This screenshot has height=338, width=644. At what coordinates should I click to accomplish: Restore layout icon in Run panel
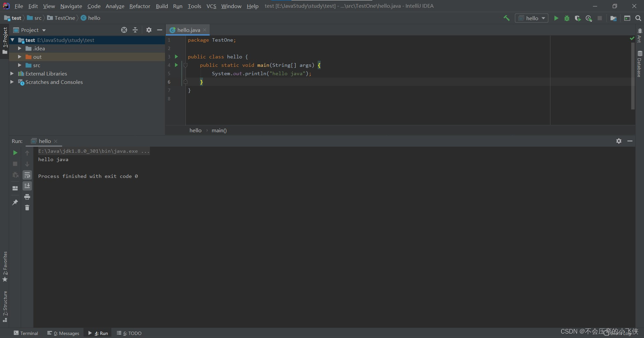(x=15, y=188)
